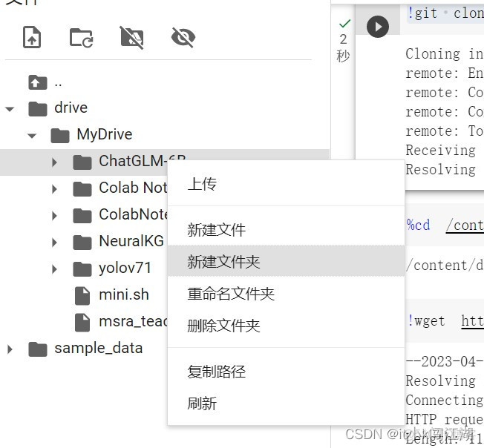Choose 新建文件夹 from the context menu
Screen dimensions: 484x448
(286, 262)
